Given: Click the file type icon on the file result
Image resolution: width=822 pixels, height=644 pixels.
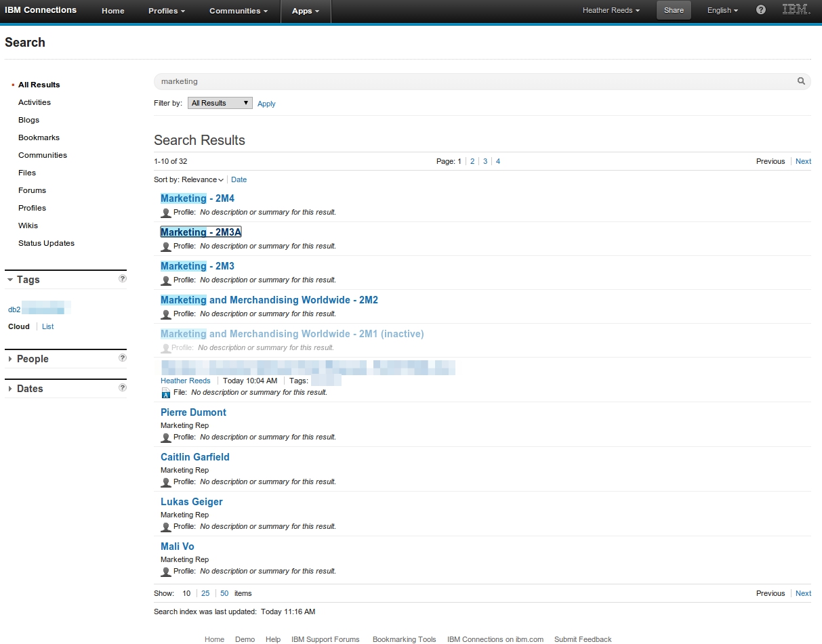Looking at the screenshot, I should click(x=165, y=392).
